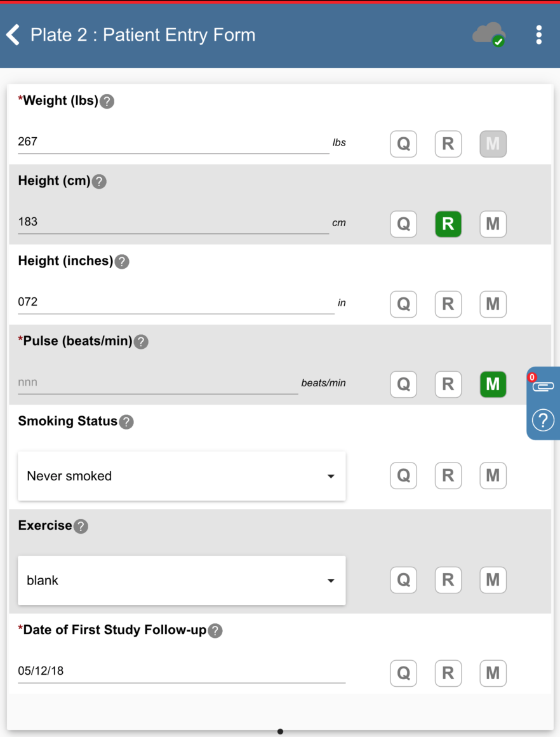Show help for Pulse field
Screen dimensions: 560x737
(x=141, y=342)
